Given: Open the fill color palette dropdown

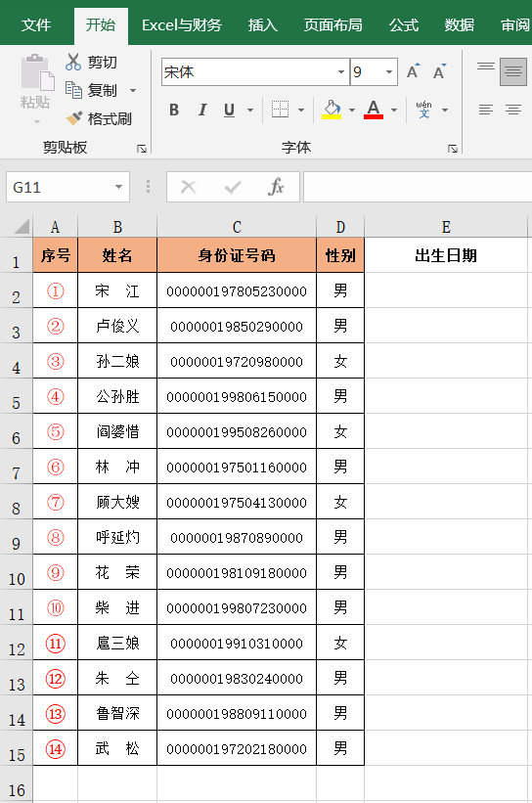Looking at the screenshot, I should [x=352, y=110].
